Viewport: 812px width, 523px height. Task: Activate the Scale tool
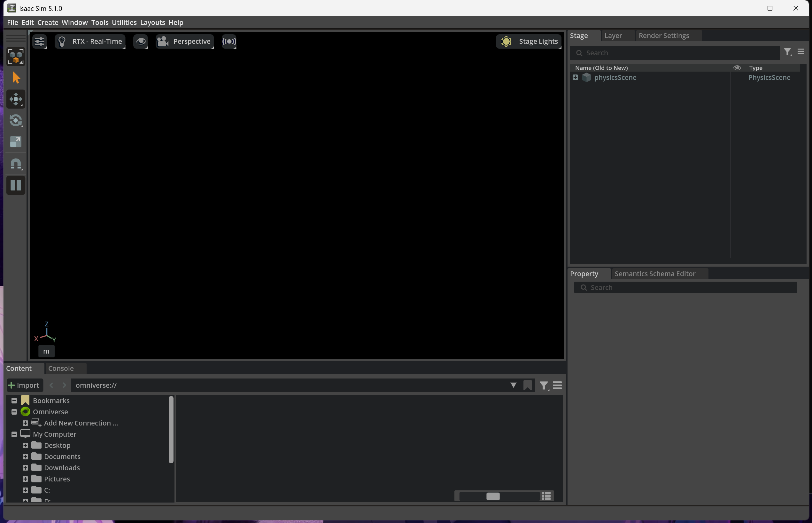[x=16, y=142]
